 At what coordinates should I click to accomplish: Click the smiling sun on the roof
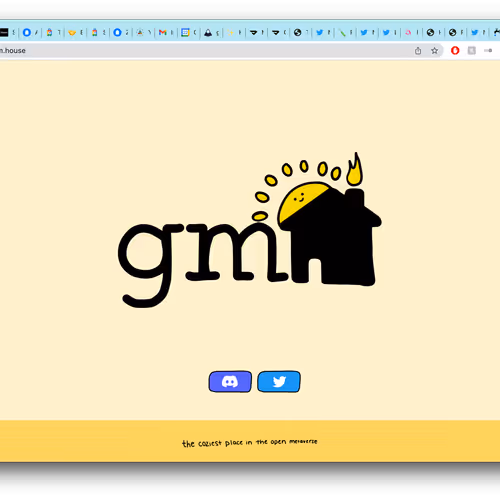301,200
